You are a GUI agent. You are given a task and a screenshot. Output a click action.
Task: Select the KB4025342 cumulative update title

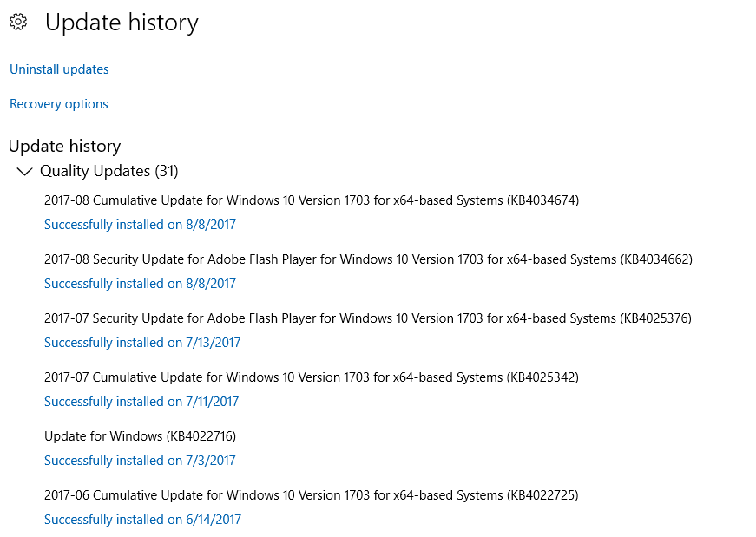[x=312, y=377]
